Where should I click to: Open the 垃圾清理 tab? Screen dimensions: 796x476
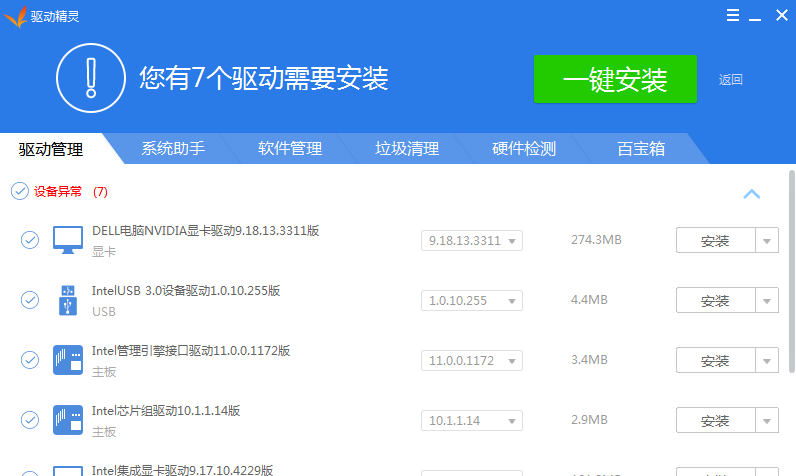(407, 149)
